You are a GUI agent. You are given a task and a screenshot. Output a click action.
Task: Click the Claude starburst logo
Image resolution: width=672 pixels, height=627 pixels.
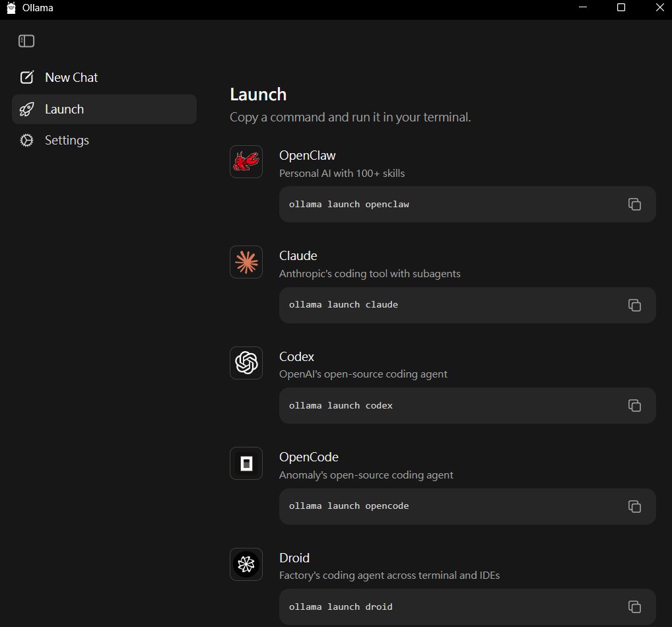[246, 262]
